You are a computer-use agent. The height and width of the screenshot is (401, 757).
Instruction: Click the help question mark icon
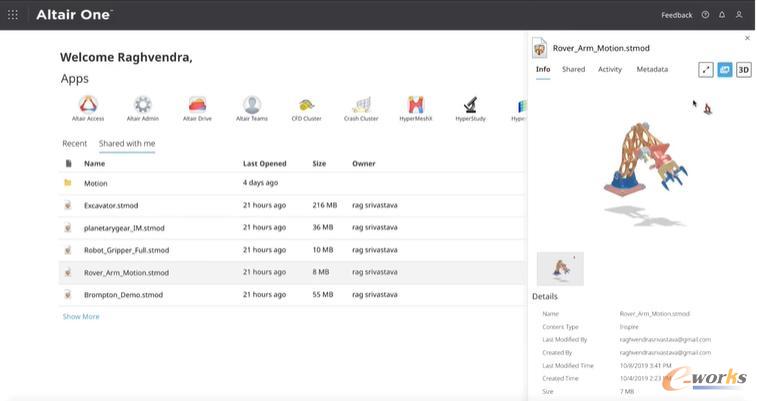pos(705,15)
